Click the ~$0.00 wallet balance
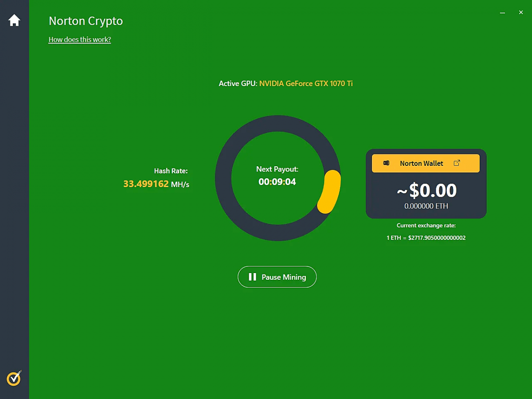The height and width of the screenshot is (399, 532). (426, 190)
